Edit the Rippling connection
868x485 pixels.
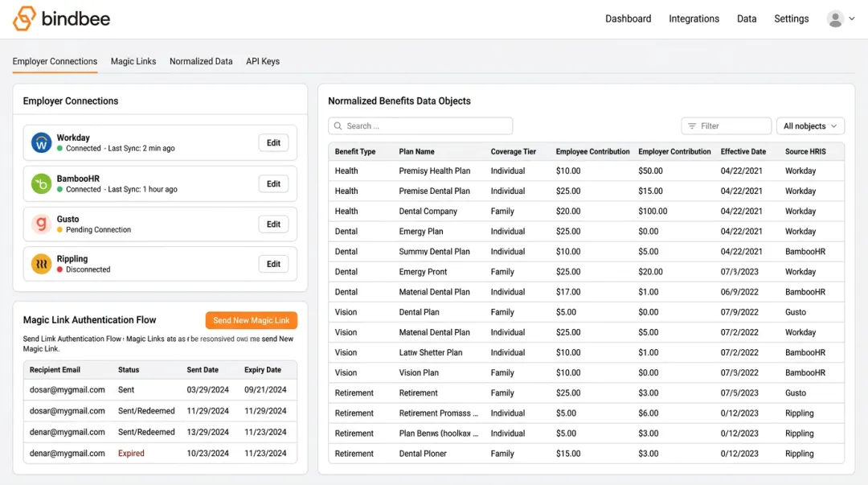point(273,264)
